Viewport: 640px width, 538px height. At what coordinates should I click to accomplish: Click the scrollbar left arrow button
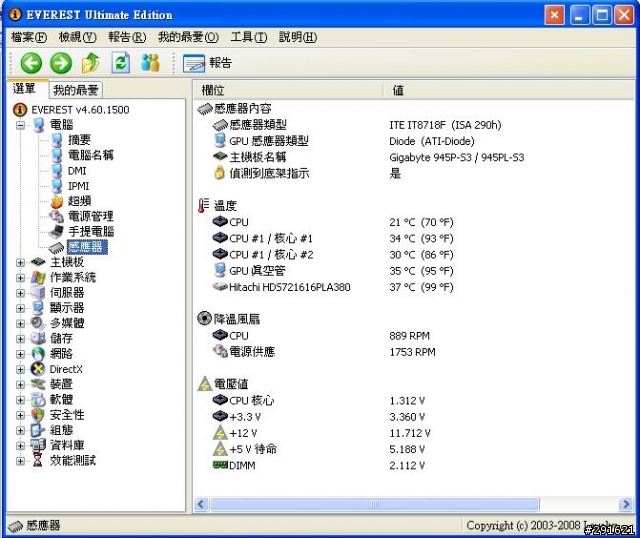coord(202,505)
